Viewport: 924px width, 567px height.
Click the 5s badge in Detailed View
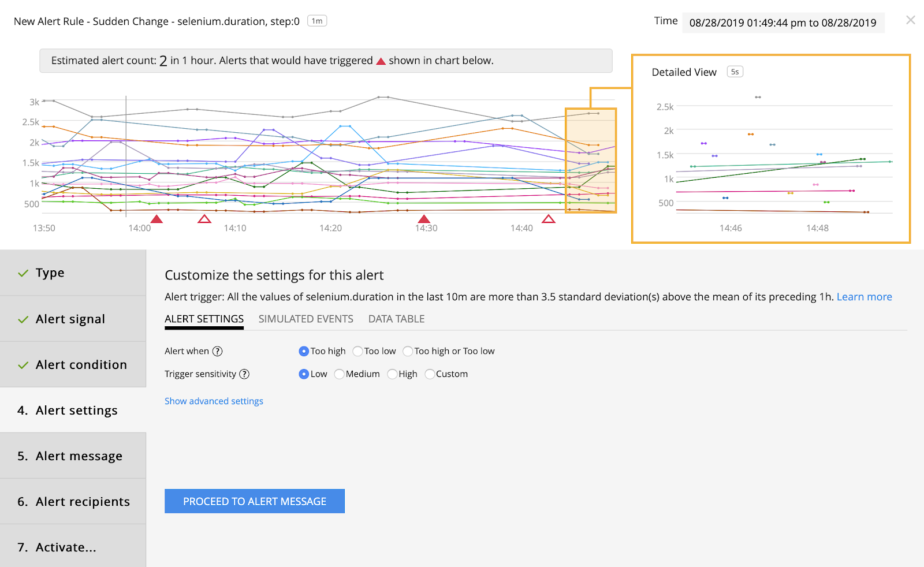tap(735, 72)
